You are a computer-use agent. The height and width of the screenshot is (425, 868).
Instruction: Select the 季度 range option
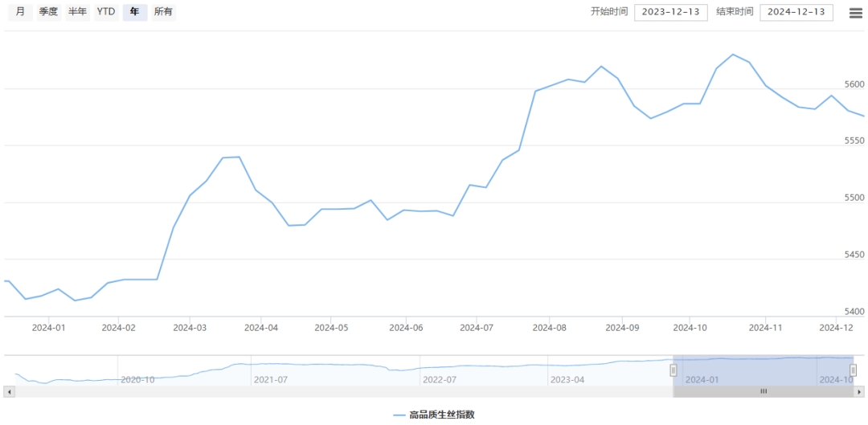click(48, 12)
